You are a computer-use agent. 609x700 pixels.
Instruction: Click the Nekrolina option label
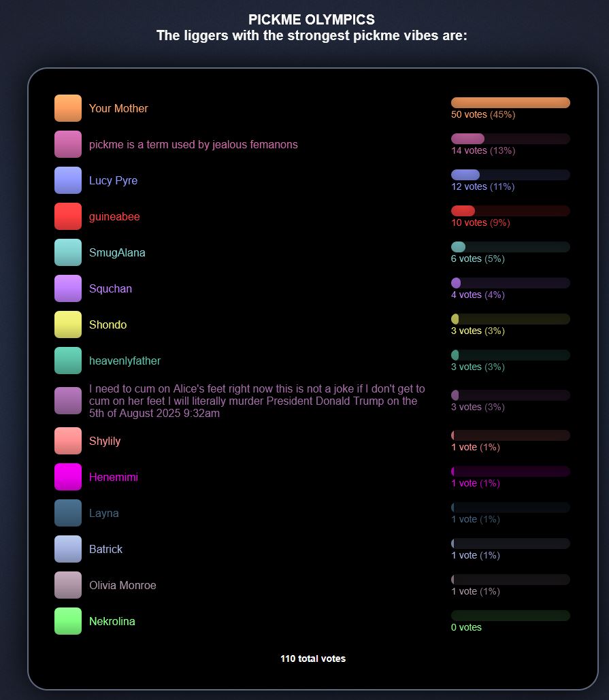pos(112,622)
